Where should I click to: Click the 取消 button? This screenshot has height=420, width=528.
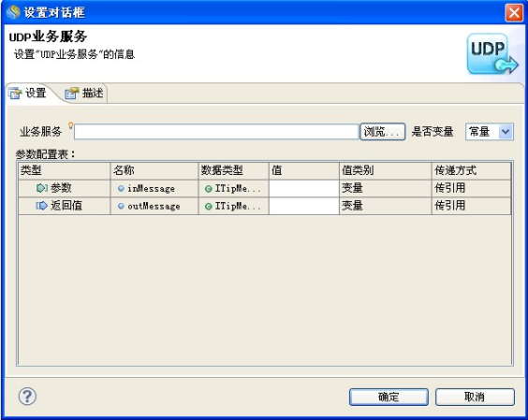[x=475, y=398]
